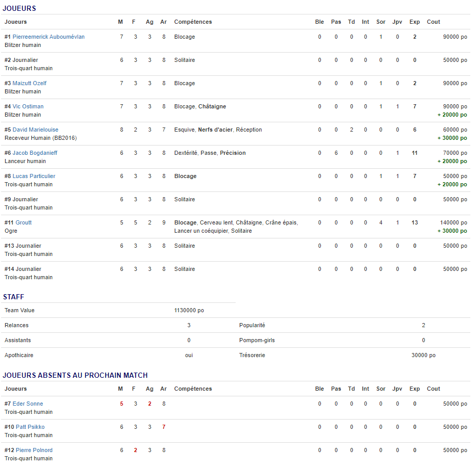Click absent player Eder Sonne's link
Viewport: 476px width, 466px height.
(x=28, y=404)
